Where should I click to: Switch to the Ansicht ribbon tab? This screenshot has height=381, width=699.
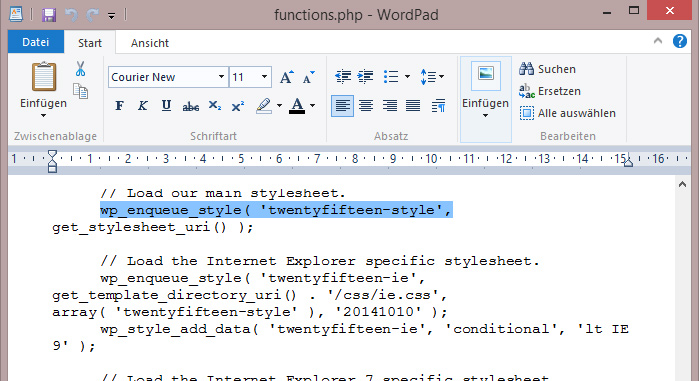[150, 43]
